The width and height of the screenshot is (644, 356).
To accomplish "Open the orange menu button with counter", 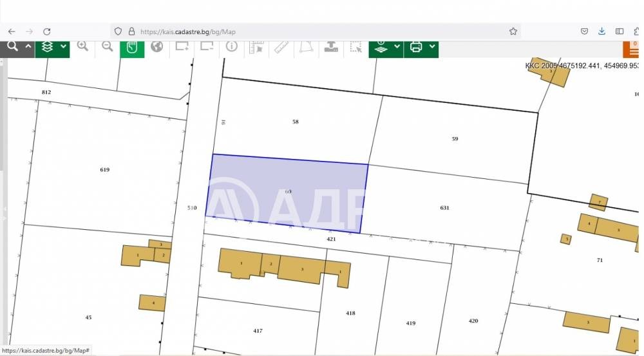I will [634, 50].
